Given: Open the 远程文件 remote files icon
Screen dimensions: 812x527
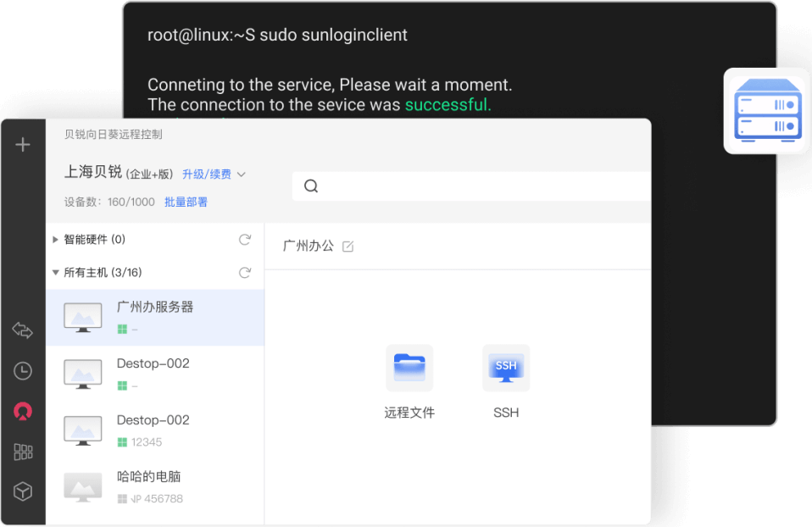Looking at the screenshot, I should click(409, 369).
